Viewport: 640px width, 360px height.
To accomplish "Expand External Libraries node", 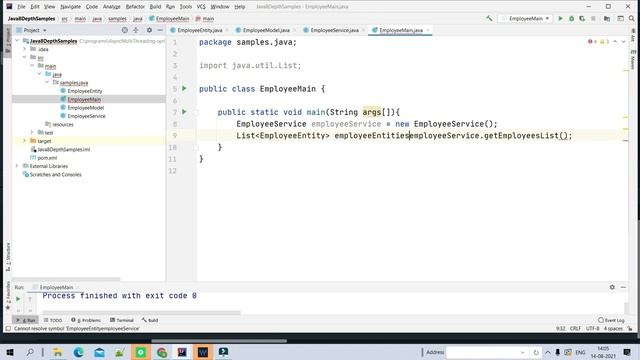I will [17, 166].
